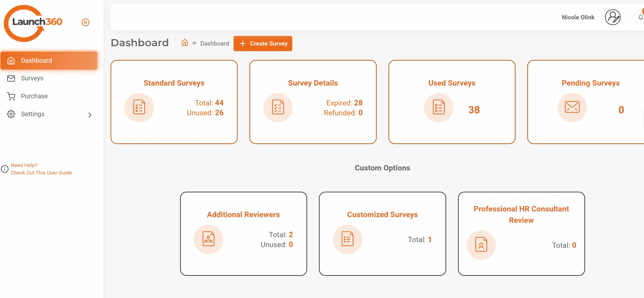
Task: Click the Nicole Olink user name
Action: pos(578,17)
